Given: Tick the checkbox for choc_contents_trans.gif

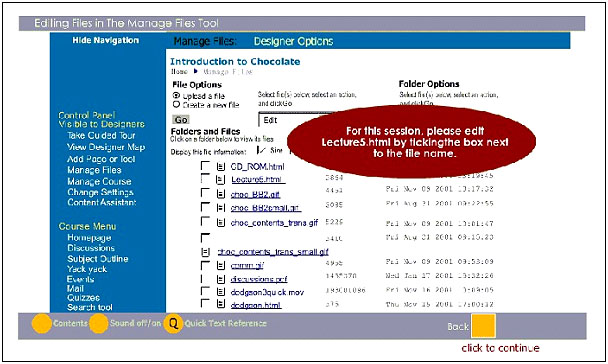Looking at the screenshot, I should [205, 221].
